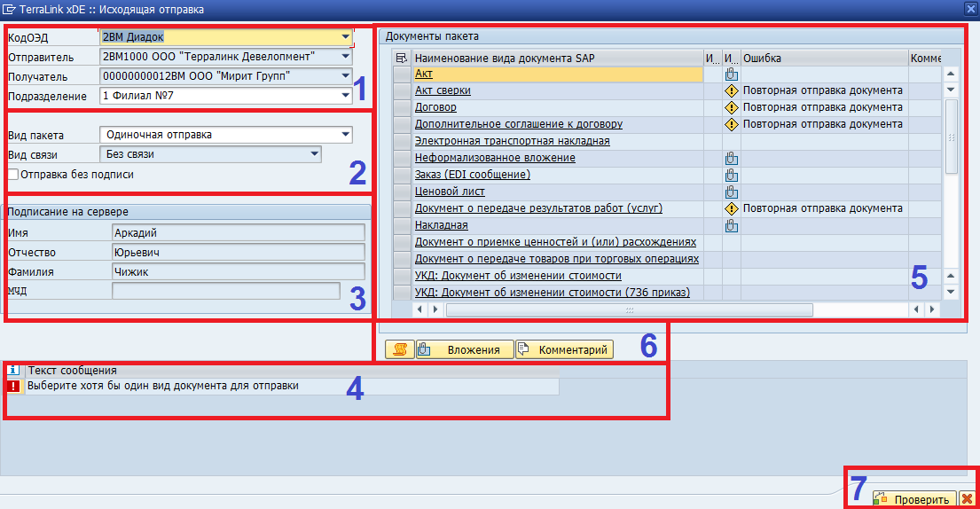
Task: Click the red error icon in the message list
Action: [13, 387]
